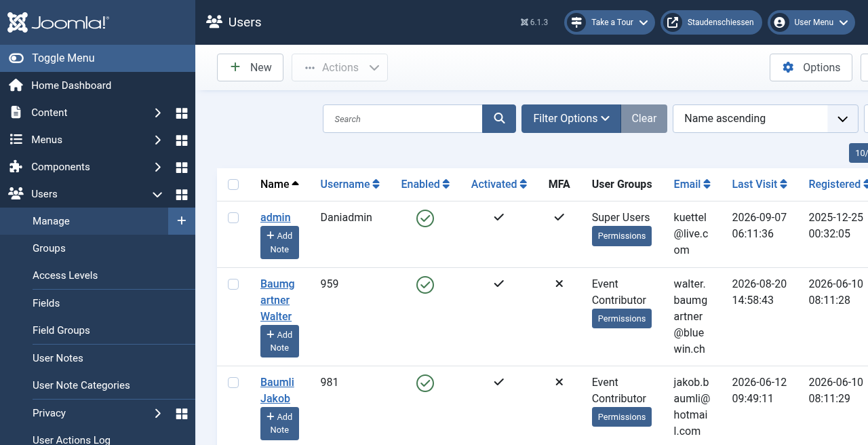
Task: Select the Baumgartner Walter row checkbox
Action: (233, 284)
